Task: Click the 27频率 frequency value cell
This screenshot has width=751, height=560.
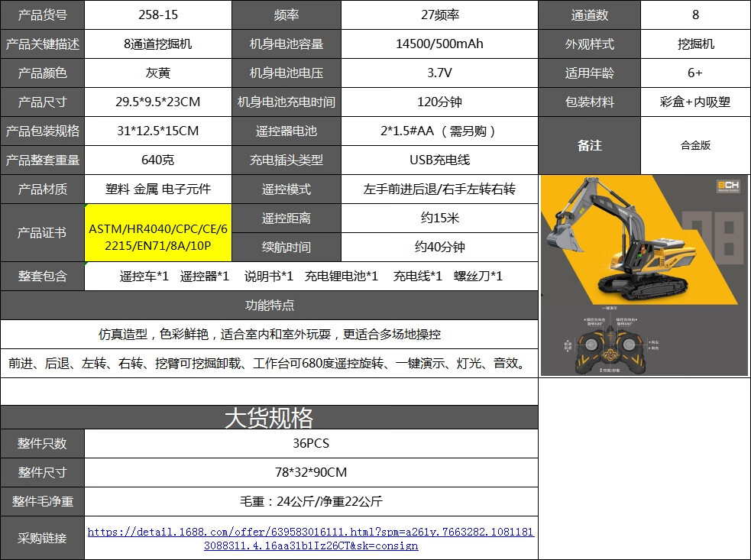Action: click(x=440, y=15)
